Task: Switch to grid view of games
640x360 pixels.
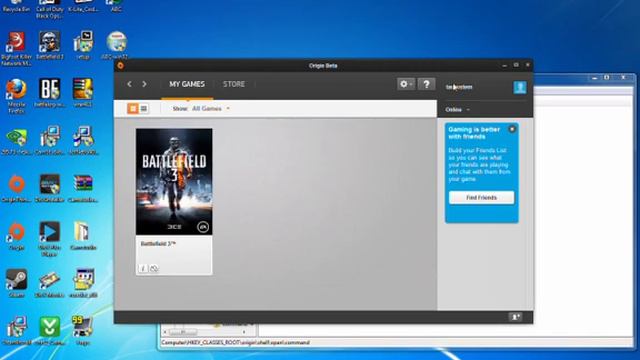Action: [x=133, y=109]
